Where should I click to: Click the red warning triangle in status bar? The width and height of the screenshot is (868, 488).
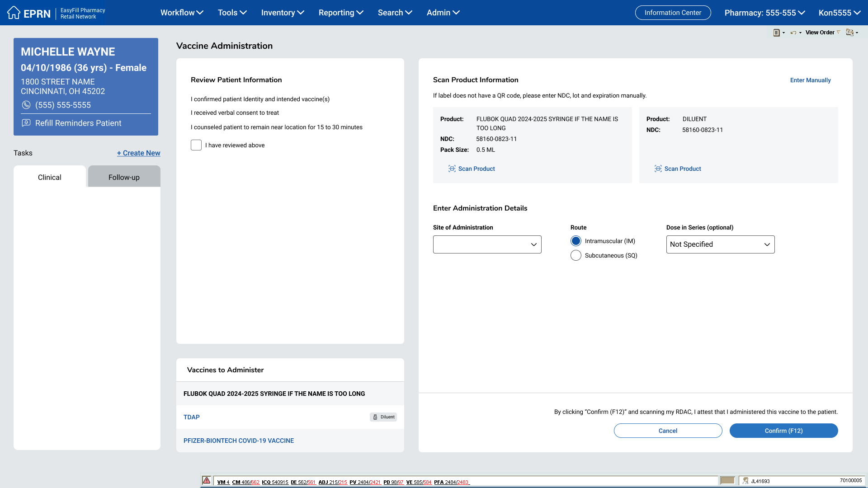pos(207,480)
